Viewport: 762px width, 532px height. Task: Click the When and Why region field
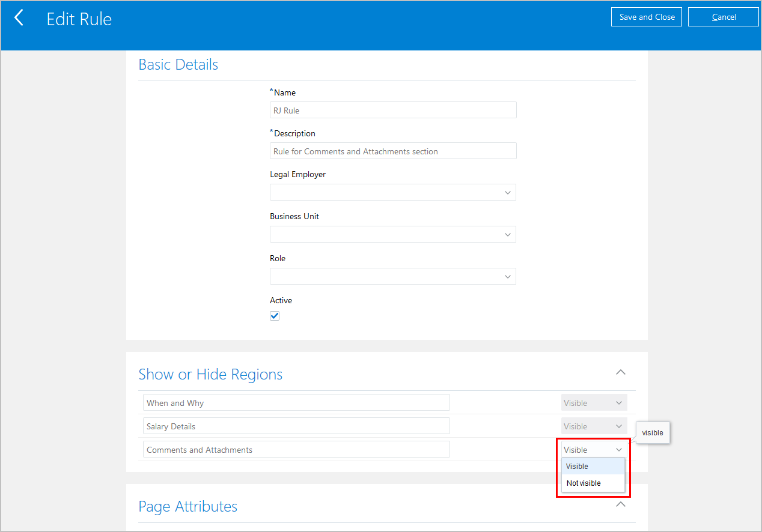point(296,403)
